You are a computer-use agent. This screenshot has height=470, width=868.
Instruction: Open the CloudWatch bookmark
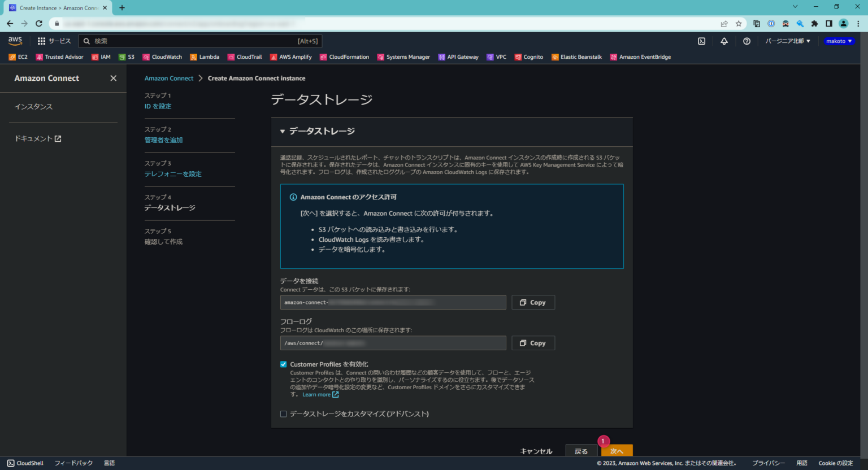point(162,56)
